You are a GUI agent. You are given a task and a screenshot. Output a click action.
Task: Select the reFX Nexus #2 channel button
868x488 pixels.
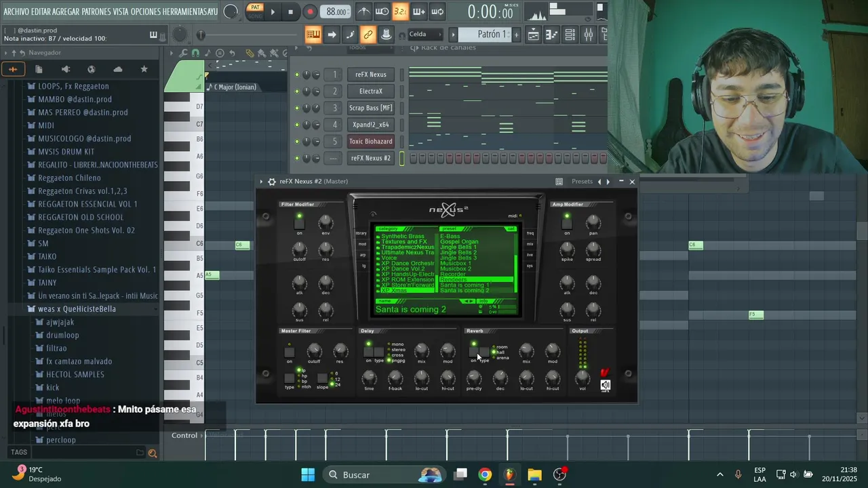[x=370, y=158]
